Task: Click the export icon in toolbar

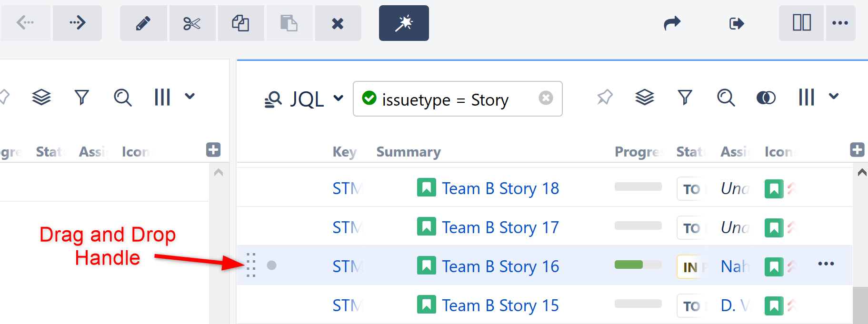Action: (736, 23)
